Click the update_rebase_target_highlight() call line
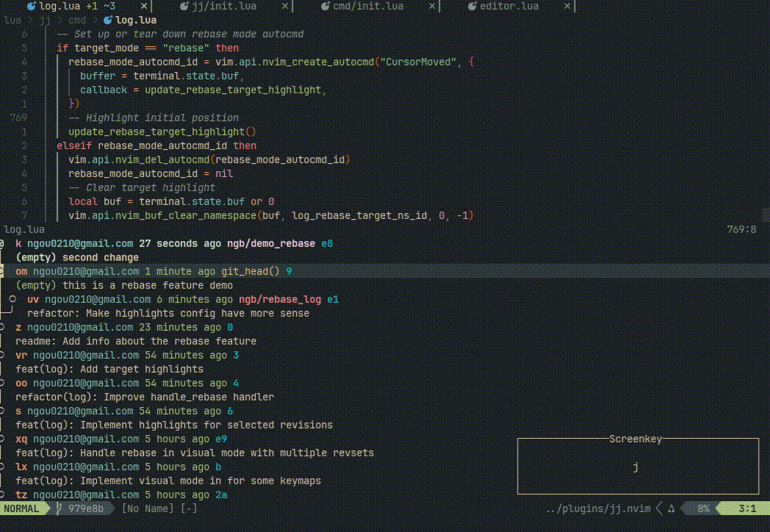This screenshot has width=770, height=532. [x=162, y=132]
